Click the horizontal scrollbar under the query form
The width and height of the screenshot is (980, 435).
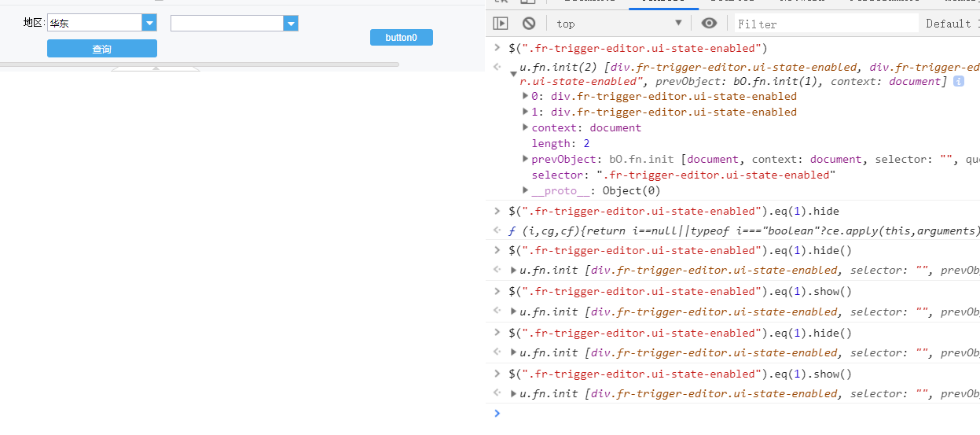click(x=200, y=64)
